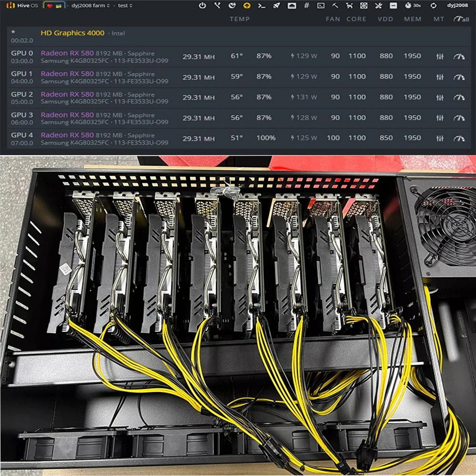Click the 128 W power value of GPU 3

304,118
